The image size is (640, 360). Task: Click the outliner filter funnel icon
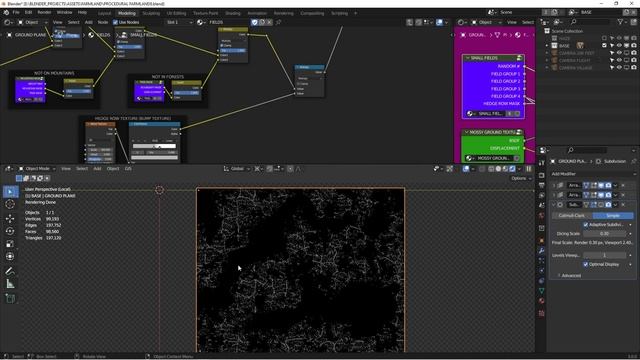click(621, 22)
